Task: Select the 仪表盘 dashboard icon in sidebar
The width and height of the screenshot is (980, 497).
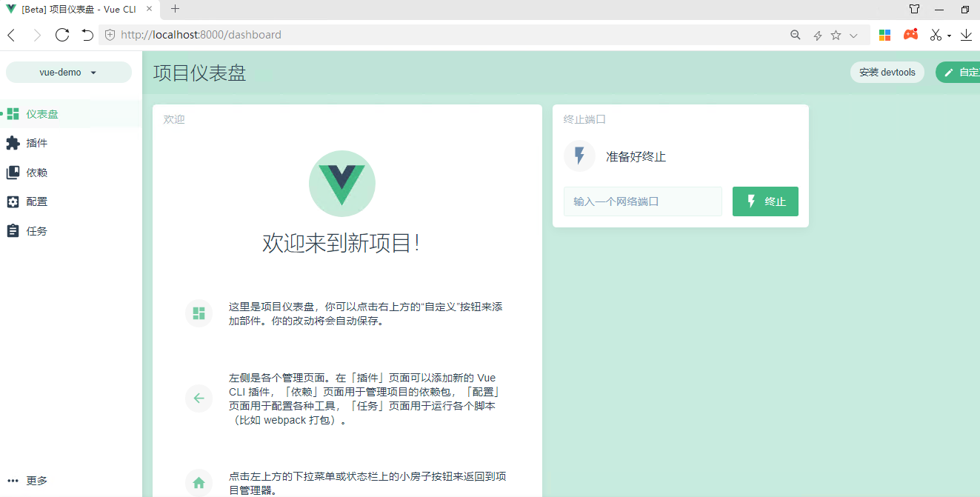Action: coord(13,113)
